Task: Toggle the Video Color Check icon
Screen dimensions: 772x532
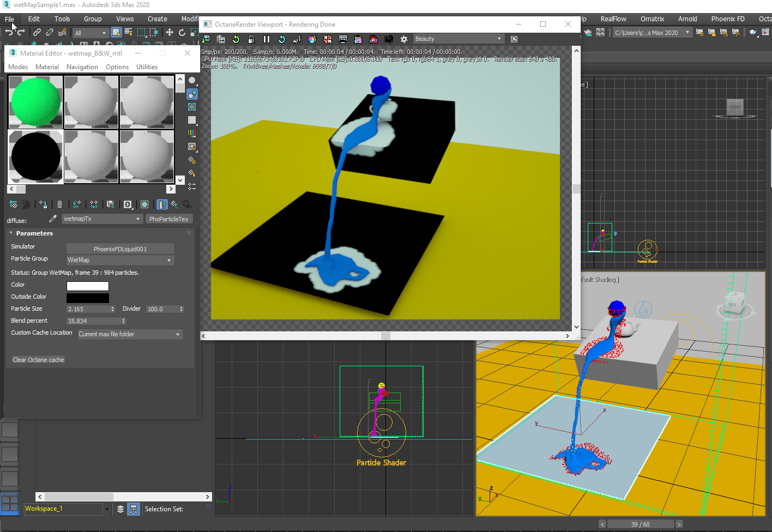Action: pyautogui.click(x=192, y=133)
